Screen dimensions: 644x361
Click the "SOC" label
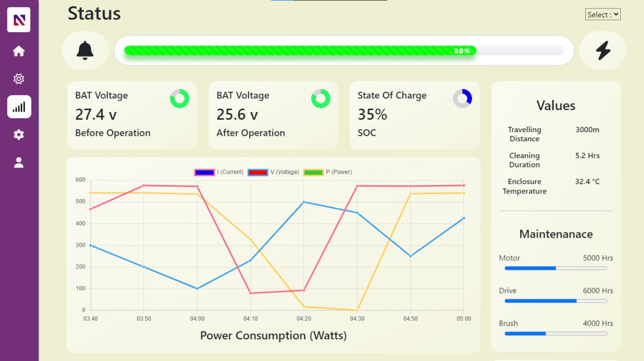pos(367,133)
